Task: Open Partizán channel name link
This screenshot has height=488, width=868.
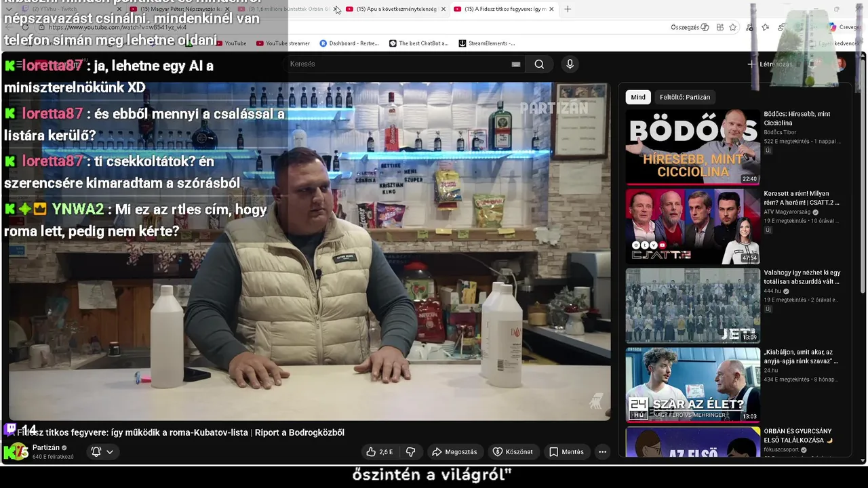Action: pyautogui.click(x=46, y=447)
